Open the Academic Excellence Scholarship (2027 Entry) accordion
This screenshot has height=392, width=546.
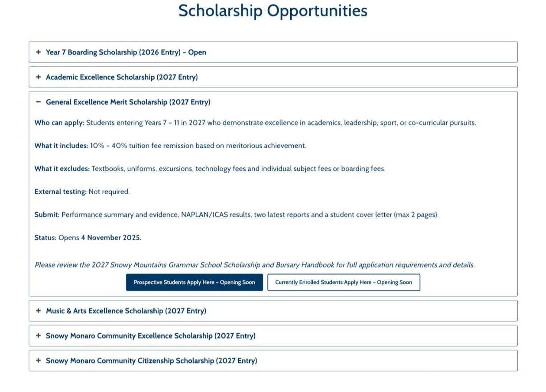(x=122, y=77)
